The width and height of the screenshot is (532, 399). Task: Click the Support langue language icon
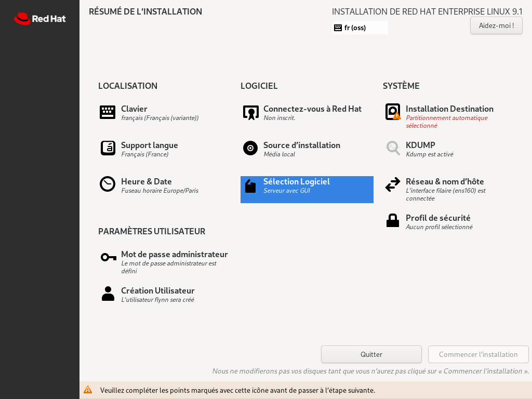[108, 148]
